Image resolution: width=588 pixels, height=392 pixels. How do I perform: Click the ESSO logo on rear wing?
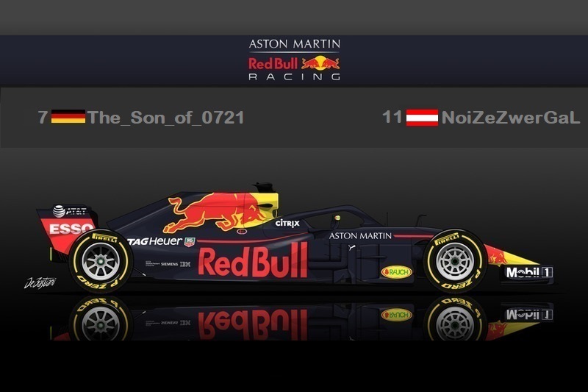tap(71, 229)
